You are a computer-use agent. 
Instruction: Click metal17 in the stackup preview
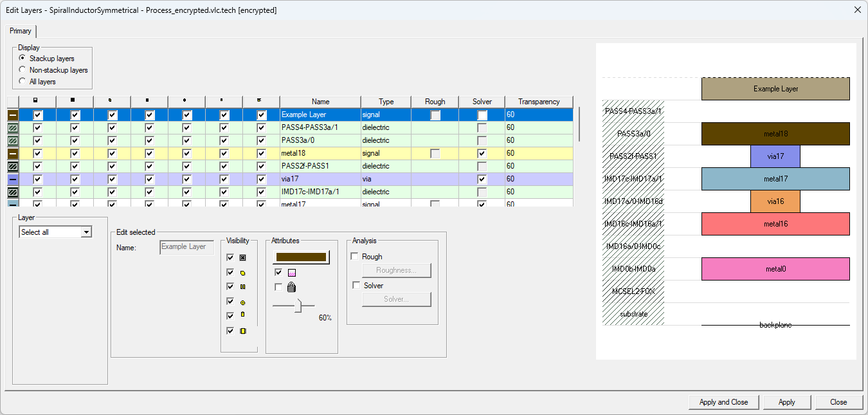(x=775, y=179)
